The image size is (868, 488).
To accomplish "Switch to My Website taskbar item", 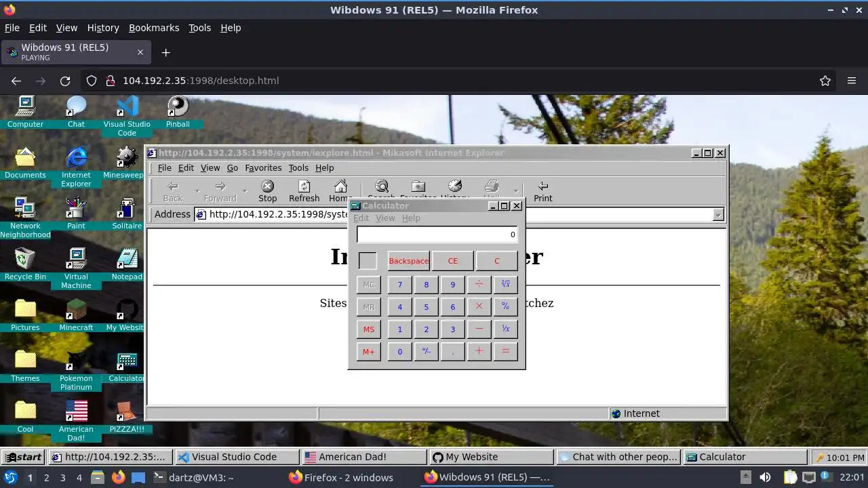I will (492, 457).
